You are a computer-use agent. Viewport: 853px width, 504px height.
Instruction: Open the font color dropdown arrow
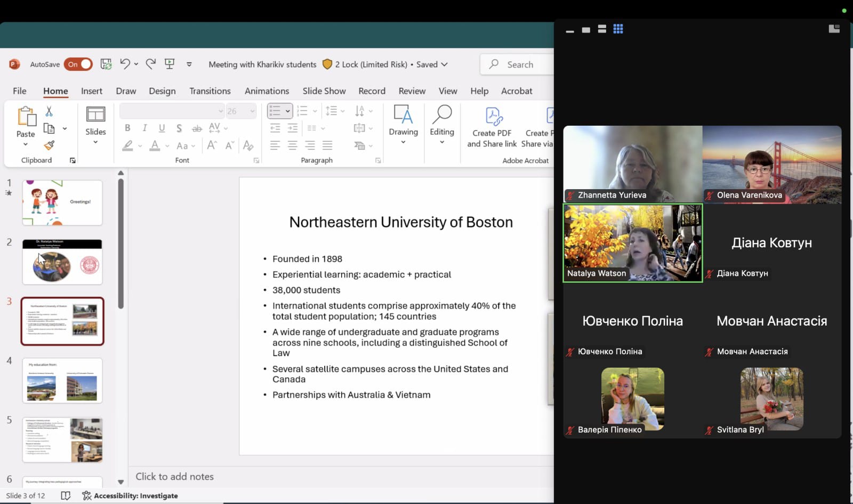coord(167,145)
